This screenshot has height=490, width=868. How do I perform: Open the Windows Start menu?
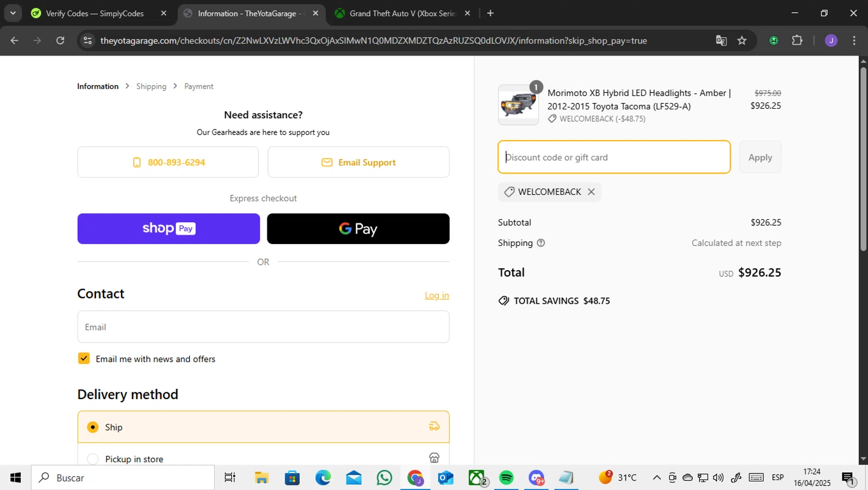pyautogui.click(x=15, y=478)
